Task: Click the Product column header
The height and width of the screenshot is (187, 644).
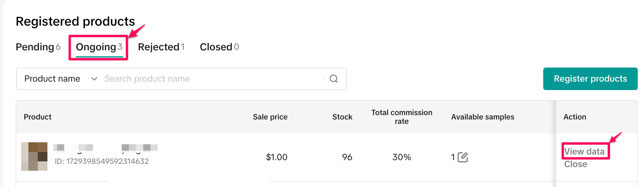Action: pyautogui.click(x=37, y=117)
